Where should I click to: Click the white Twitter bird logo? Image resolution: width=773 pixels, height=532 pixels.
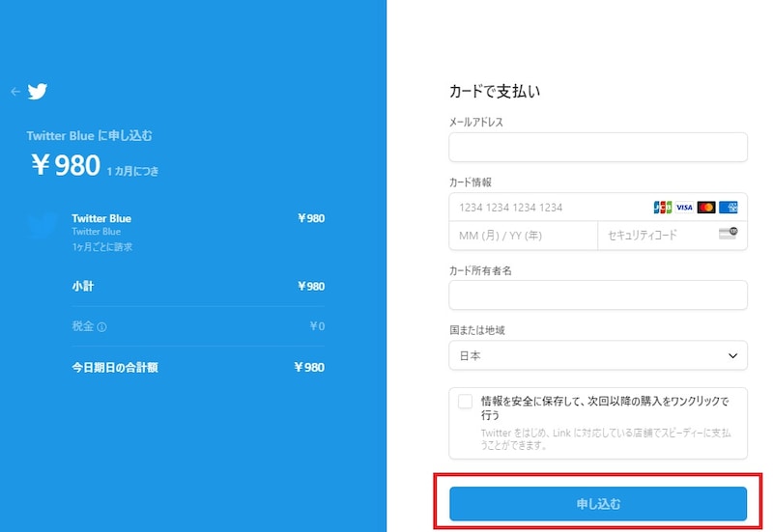point(37,91)
